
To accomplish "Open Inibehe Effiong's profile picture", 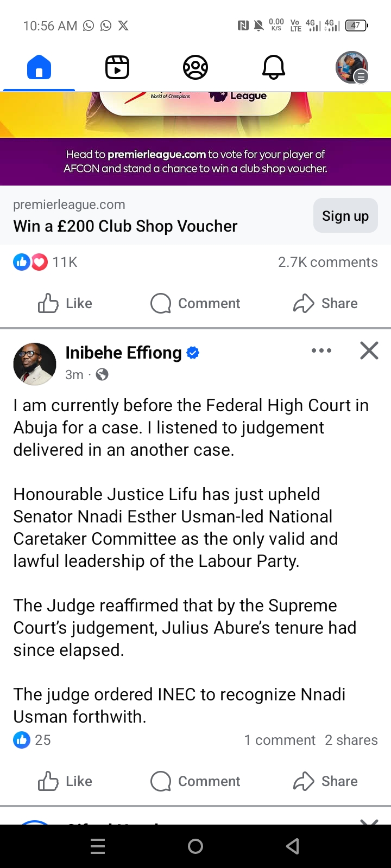I will point(35,364).
